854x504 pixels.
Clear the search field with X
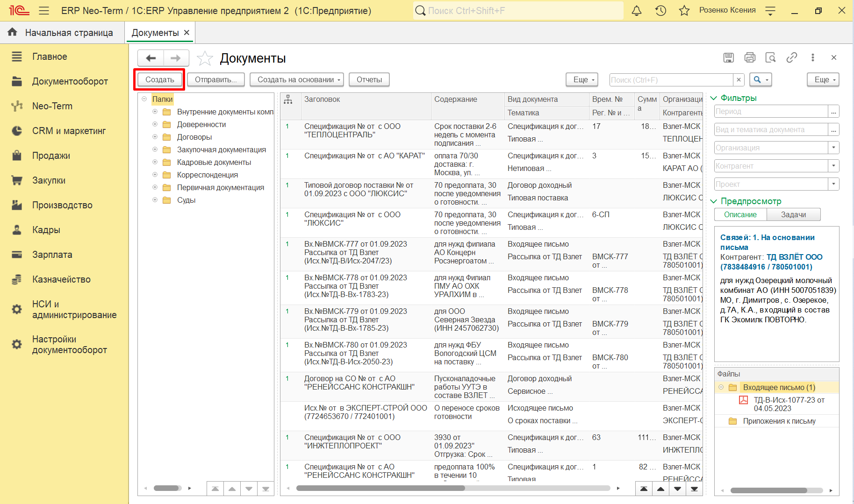point(739,80)
